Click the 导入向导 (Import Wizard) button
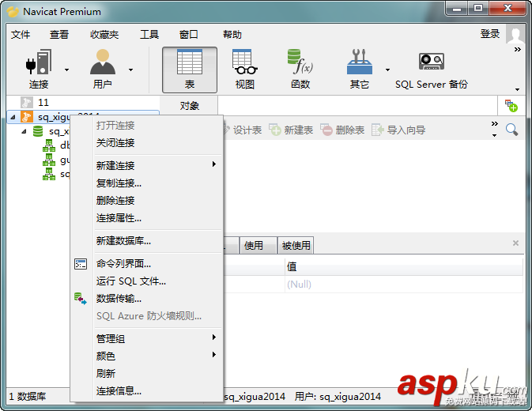 point(398,130)
